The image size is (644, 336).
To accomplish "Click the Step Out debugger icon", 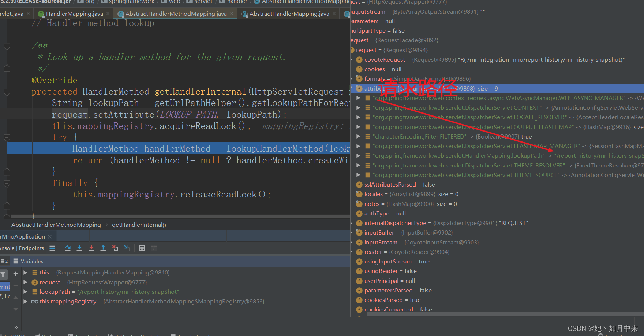I will (x=103, y=248).
